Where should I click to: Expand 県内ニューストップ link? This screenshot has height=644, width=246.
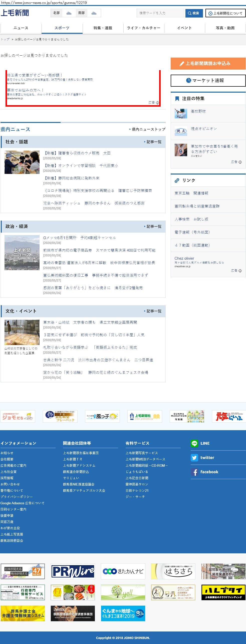[x=148, y=129]
